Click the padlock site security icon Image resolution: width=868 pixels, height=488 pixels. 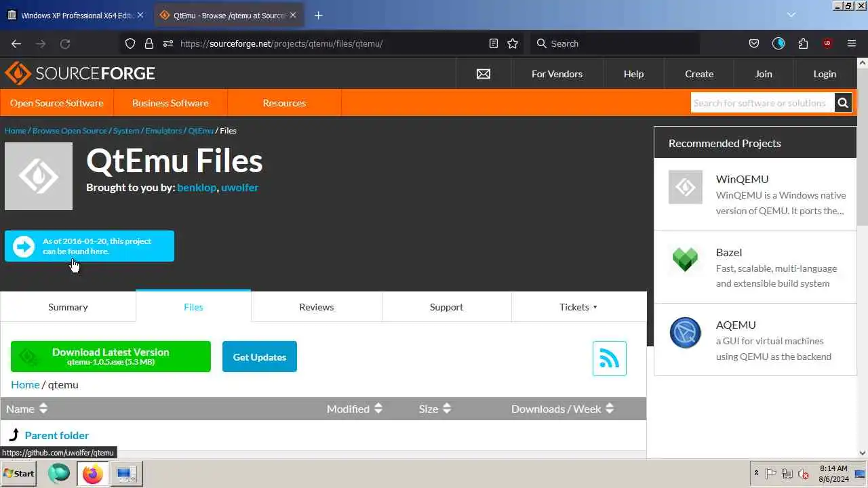[149, 43]
